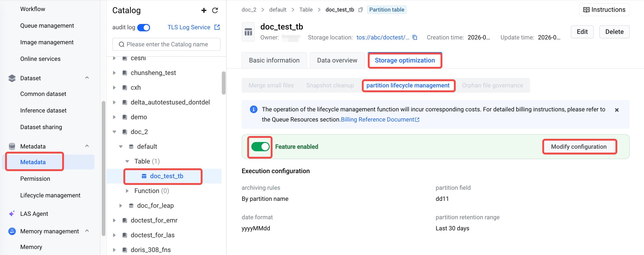Image resolution: width=644 pixels, height=255 pixels.
Task: Click the LAS Agent sparkle icon
Action: click(12, 213)
